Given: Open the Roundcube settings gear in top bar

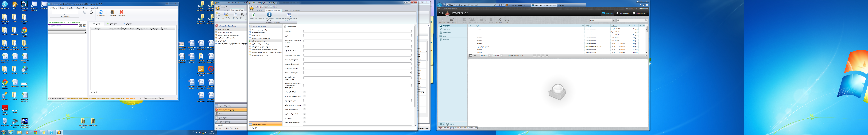Looking at the screenshot, I should click(634, 13).
